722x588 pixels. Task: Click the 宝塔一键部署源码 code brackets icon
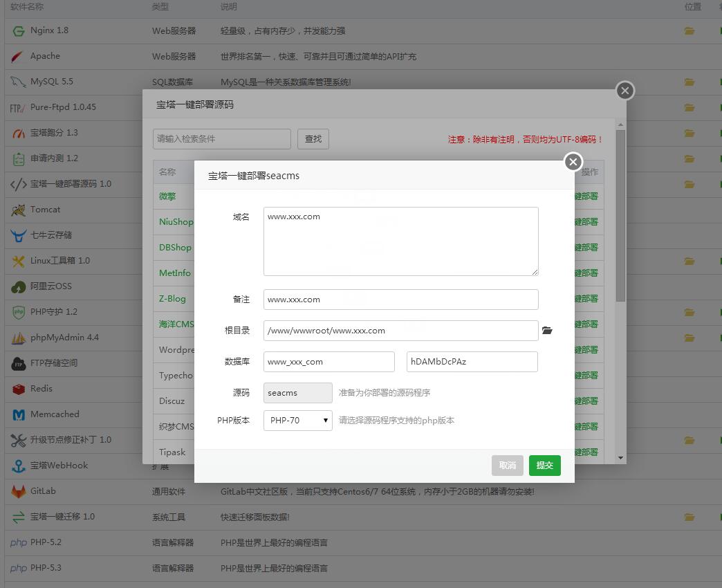click(19, 185)
